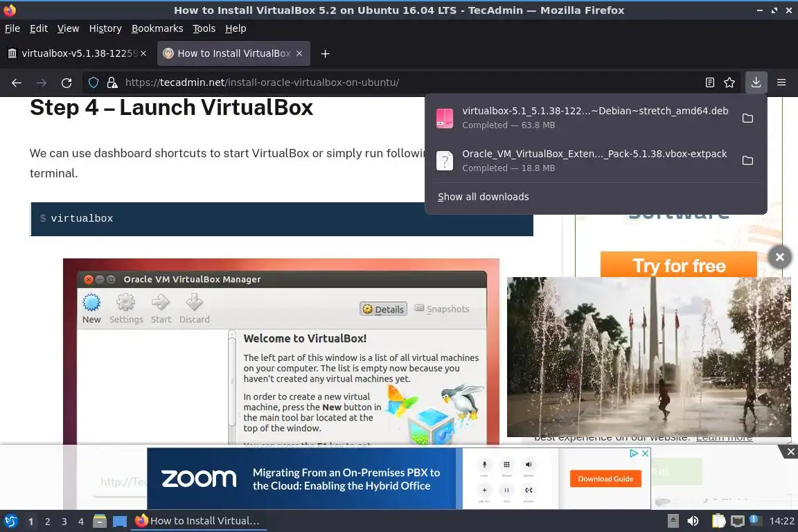The width and height of the screenshot is (798, 532).
Task: Reload the current page
Action: pos(66,82)
